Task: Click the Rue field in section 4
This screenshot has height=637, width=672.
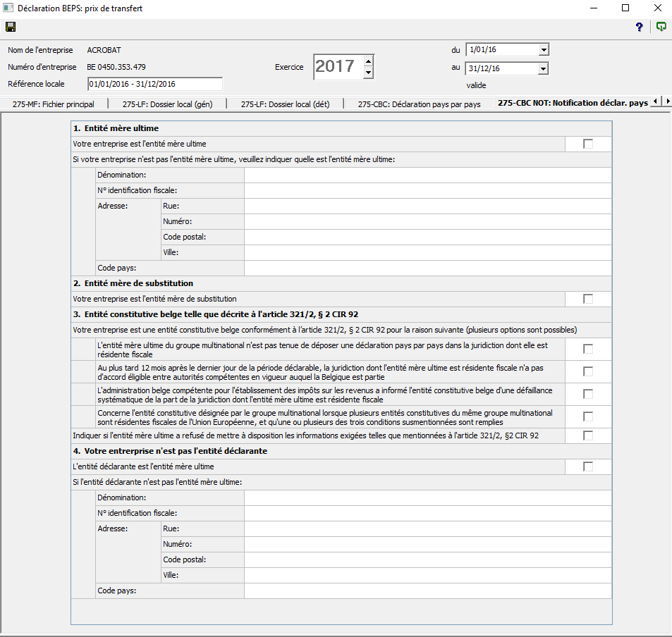Action: (x=428, y=528)
